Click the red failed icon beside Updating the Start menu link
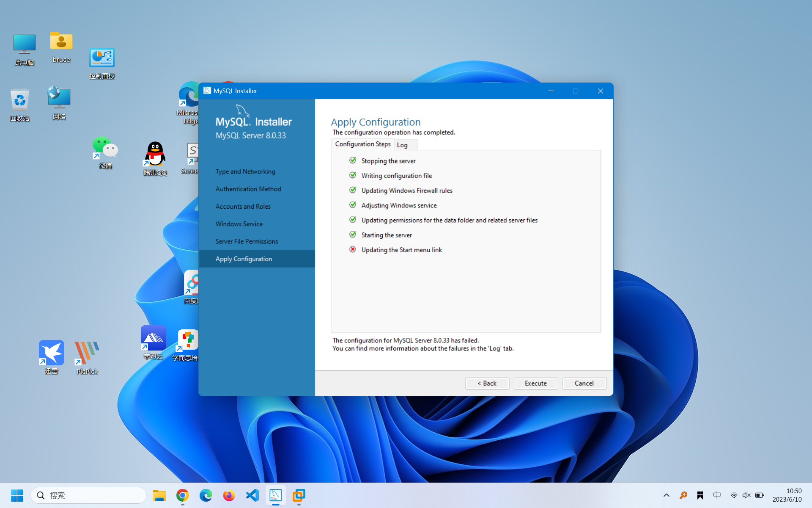 (353, 249)
